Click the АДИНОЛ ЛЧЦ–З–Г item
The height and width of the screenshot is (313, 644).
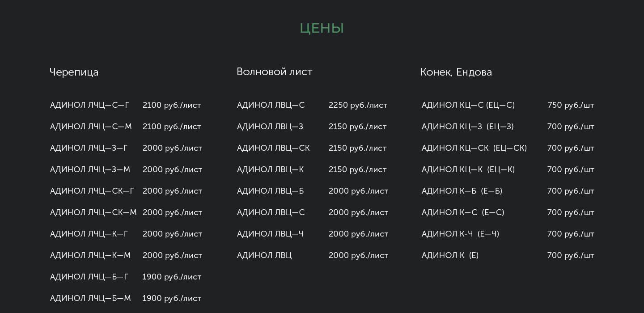coord(89,148)
